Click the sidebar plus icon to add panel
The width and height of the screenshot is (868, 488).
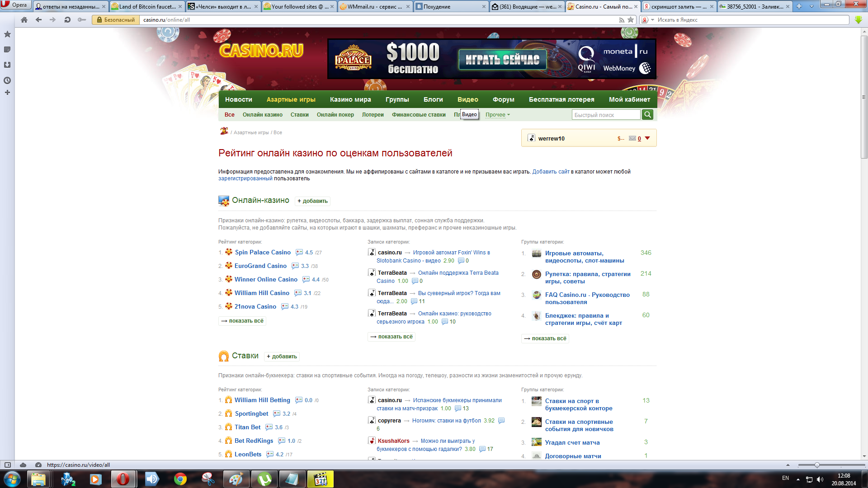click(x=7, y=93)
